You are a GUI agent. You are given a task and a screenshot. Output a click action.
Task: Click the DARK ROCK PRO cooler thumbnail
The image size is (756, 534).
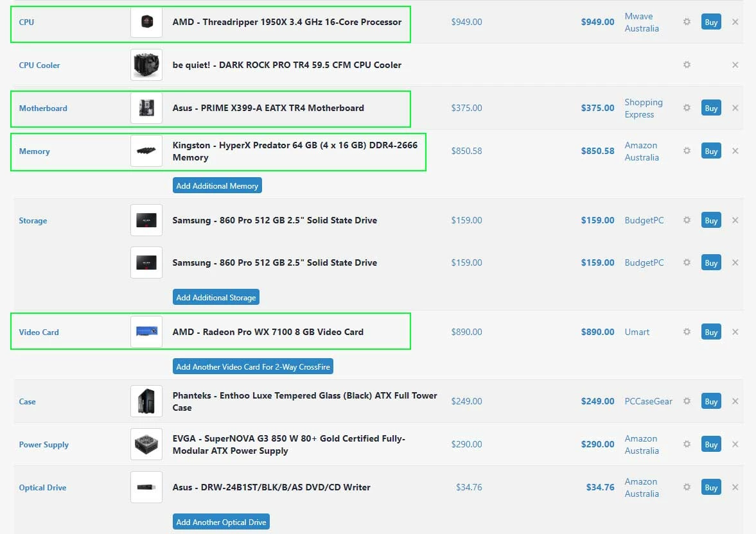pos(146,65)
